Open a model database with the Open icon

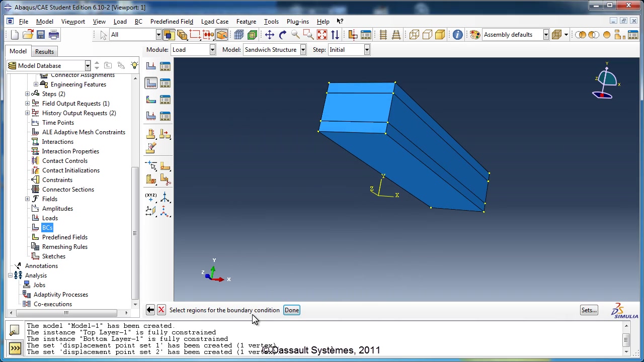click(28, 35)
